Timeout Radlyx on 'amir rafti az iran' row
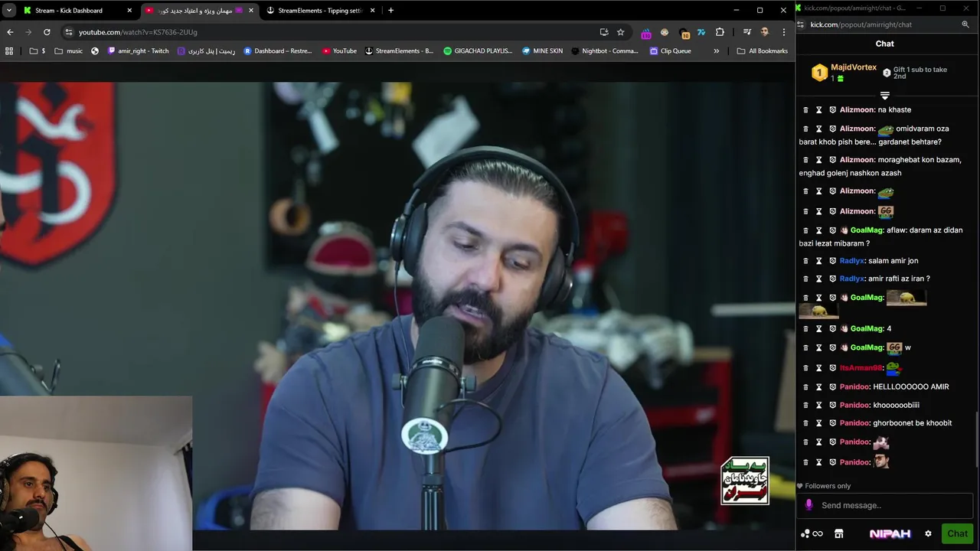The width and height of the screenshot is (980, 551). click(818, 279)
